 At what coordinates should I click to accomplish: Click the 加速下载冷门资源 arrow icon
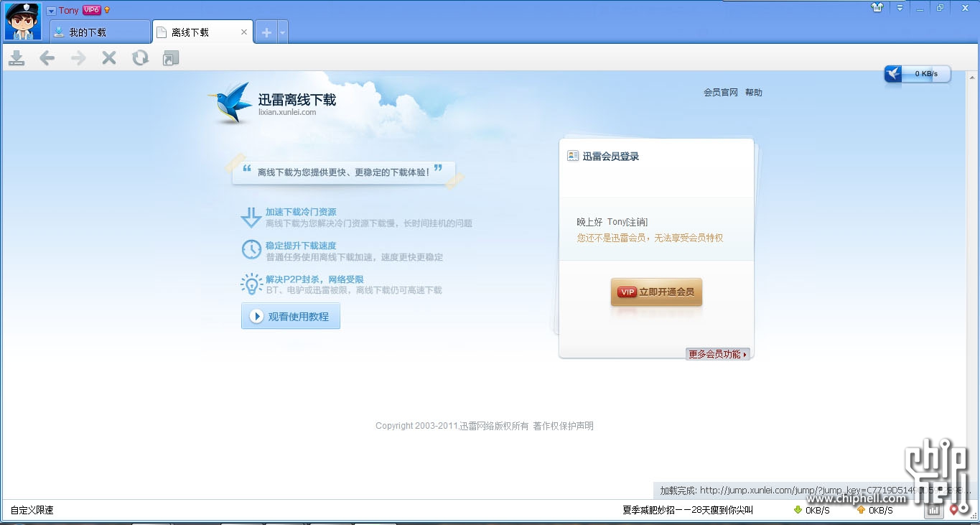[x=251, y=218]
